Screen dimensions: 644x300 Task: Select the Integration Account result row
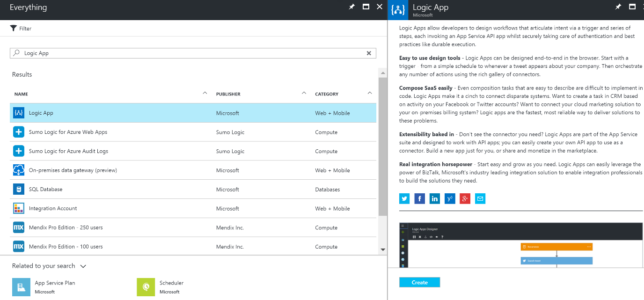[53, 208]
